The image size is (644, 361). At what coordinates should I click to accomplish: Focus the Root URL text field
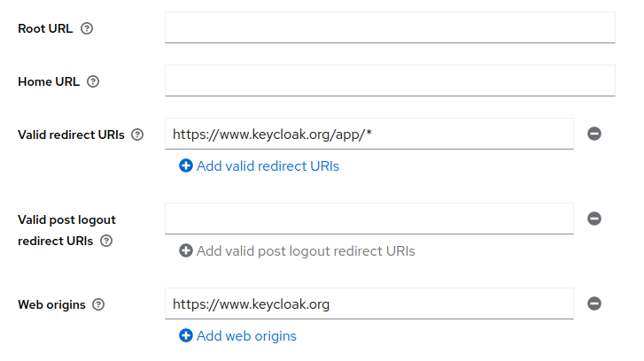(390, 27)
